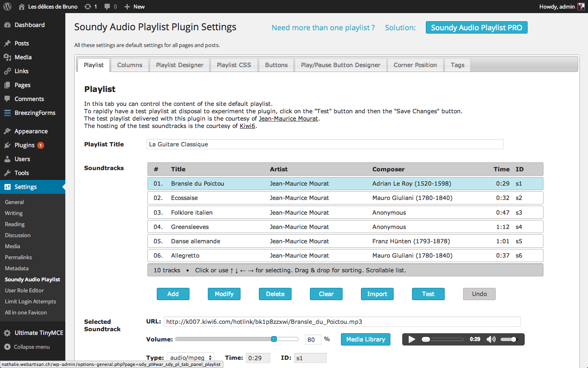This screenshot has width=588, height=368.
Task: Switch to the Buttons tab
Action: (276, 65)
